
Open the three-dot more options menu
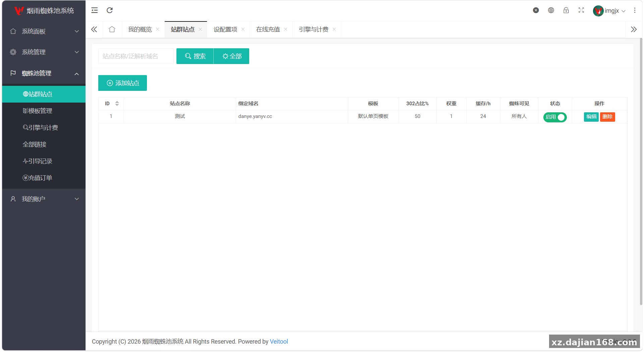pos(635,10)
